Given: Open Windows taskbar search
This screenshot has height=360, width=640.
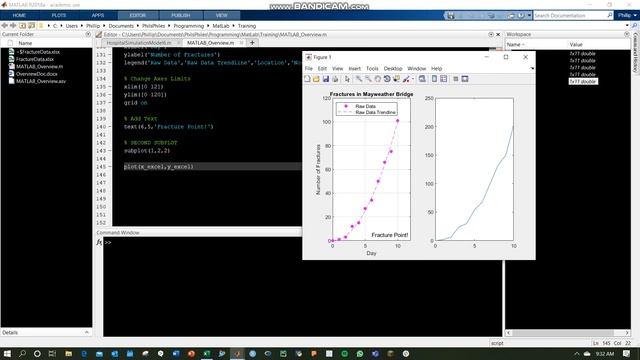Looking at the screenshot, I should pyautogui.click(x=22, y=353).
